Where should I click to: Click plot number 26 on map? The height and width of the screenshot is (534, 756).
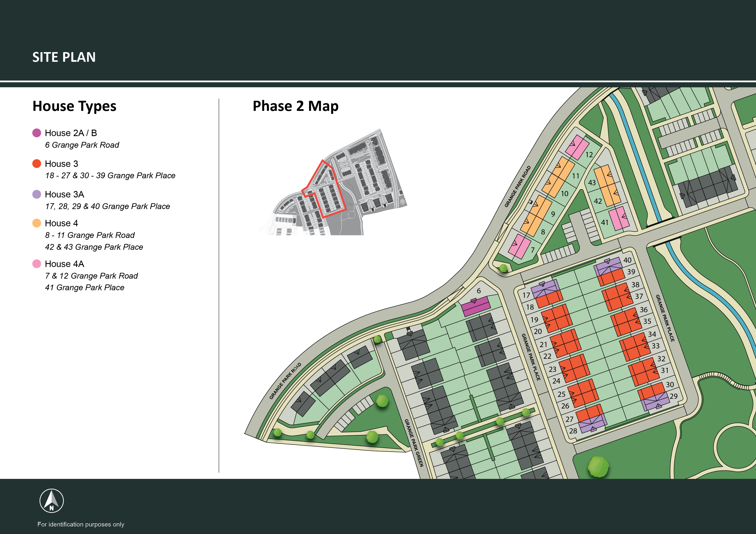(x=565, y=406)
